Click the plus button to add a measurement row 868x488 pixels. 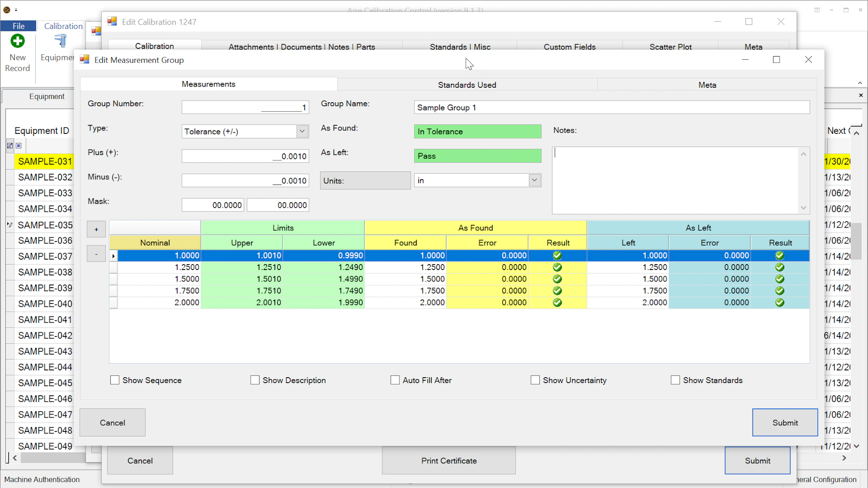(x=96, y=229)
